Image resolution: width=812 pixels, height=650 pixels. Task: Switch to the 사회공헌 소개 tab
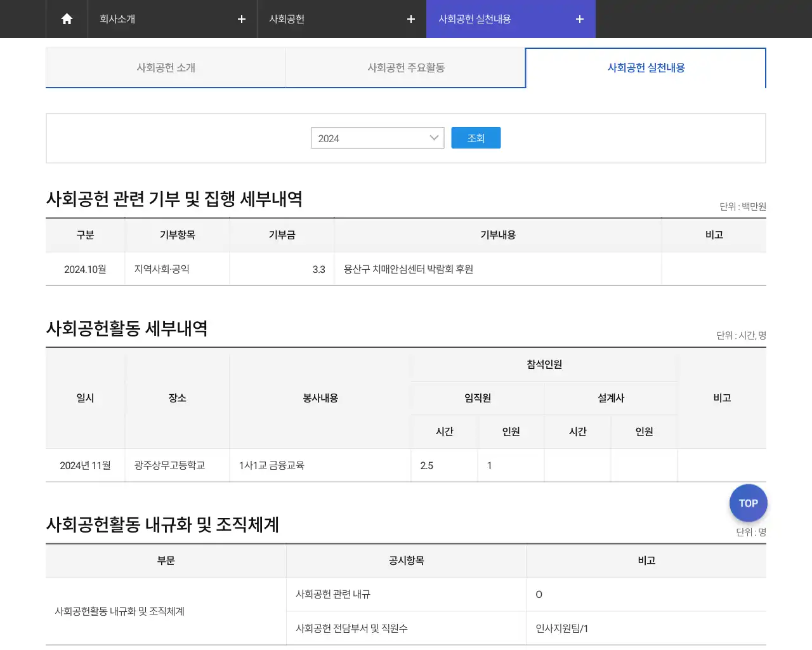tap(165, 68)
